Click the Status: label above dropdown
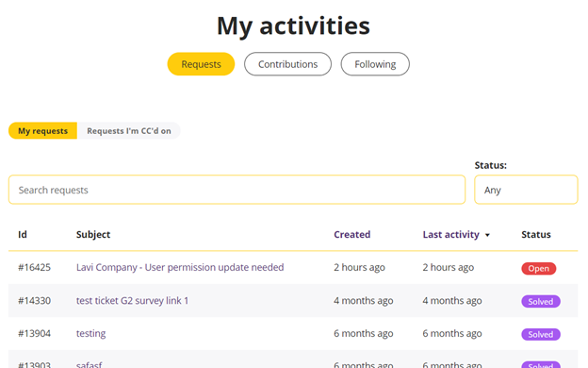The image size is (588, 368). click(491, 165)
